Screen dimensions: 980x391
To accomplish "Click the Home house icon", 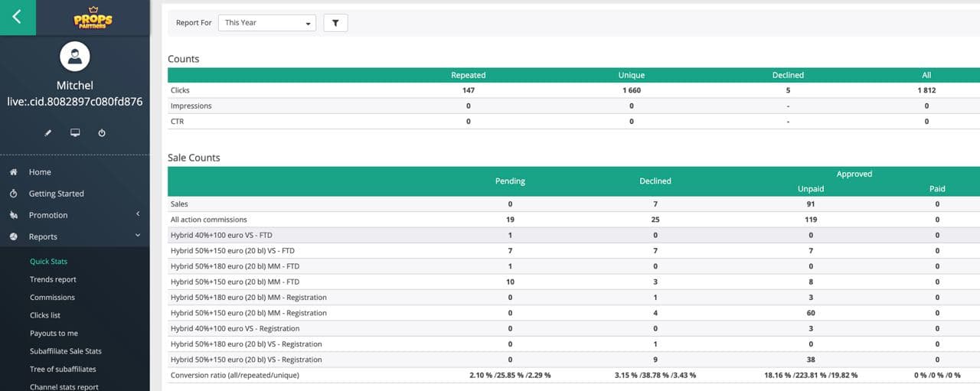I will (13, 172).
